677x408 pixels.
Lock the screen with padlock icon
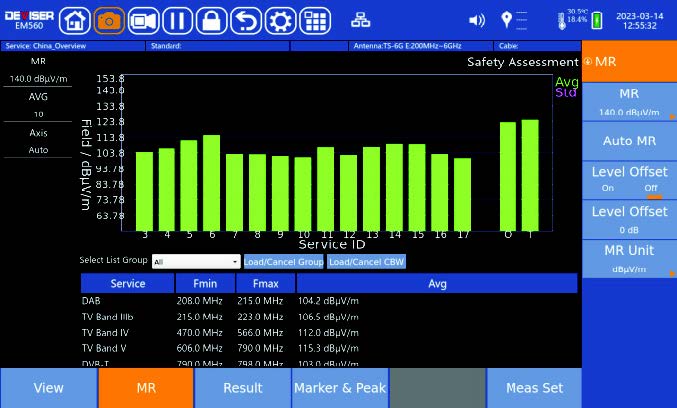coord(210,20)
